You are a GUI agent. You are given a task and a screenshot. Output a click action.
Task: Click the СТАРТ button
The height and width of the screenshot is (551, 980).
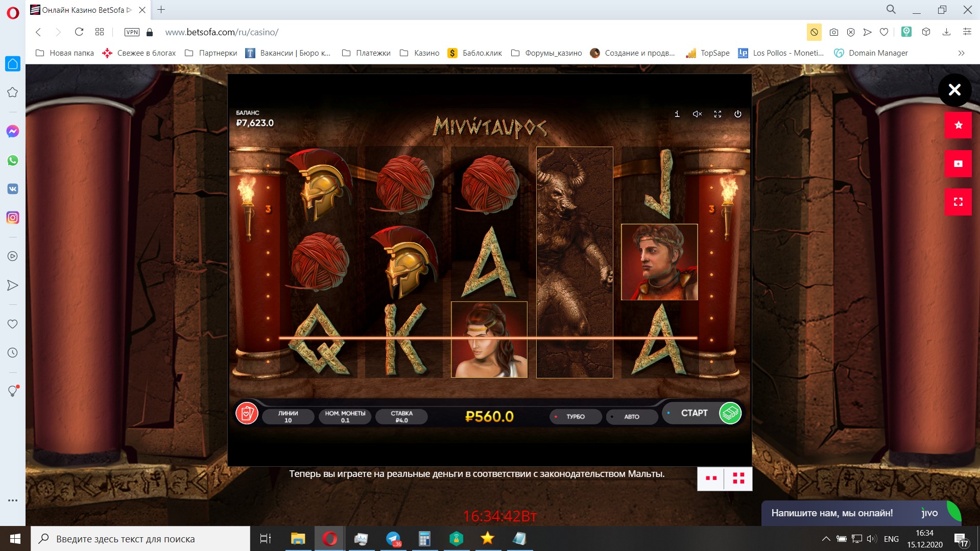tap(694, 413)
